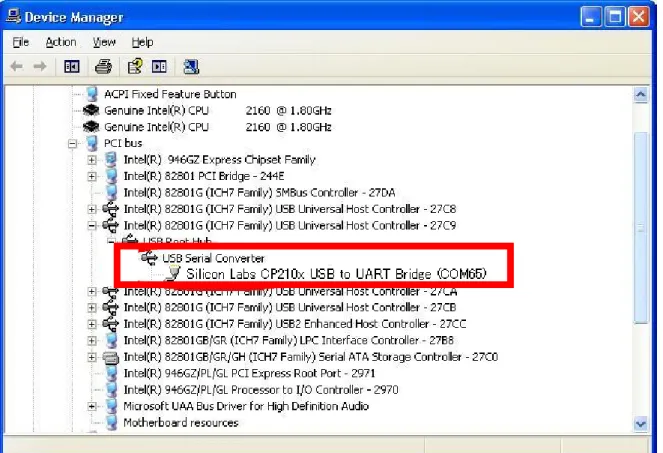The width and height of the screenshot is (663, 453).
Task: Select USB2 Enhanced Host Controller - 27CC label
Action: point(295,324)
